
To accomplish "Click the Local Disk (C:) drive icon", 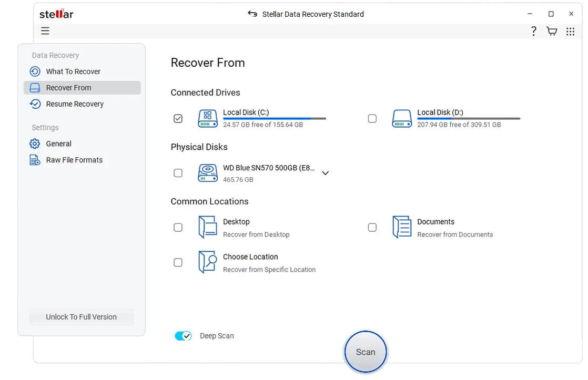I will click(x=208, y=118).
